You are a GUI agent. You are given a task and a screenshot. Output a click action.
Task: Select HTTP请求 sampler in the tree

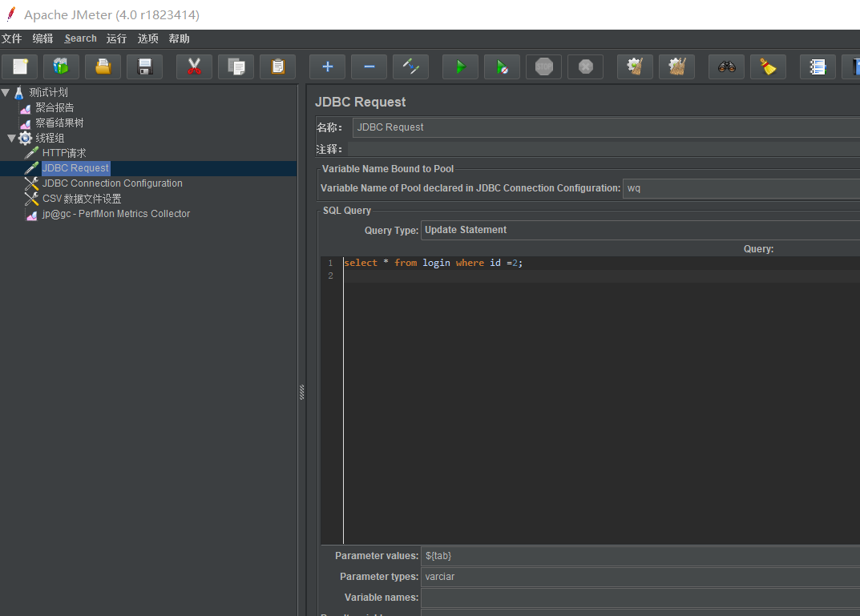[64, 153]
